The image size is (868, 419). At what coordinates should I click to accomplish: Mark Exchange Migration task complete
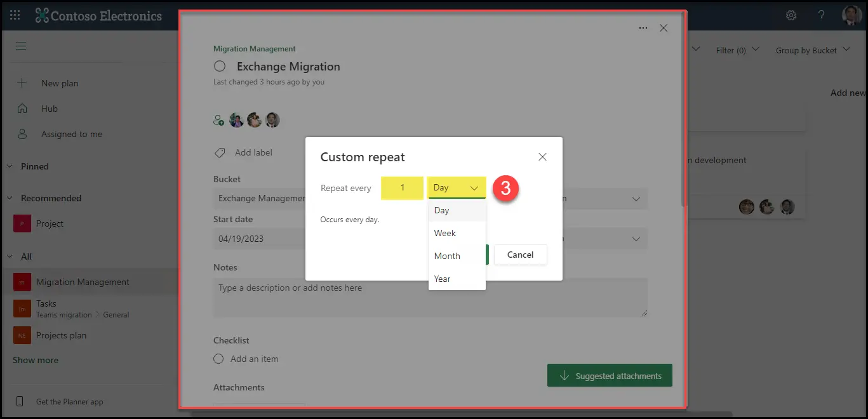coord(220,67)
